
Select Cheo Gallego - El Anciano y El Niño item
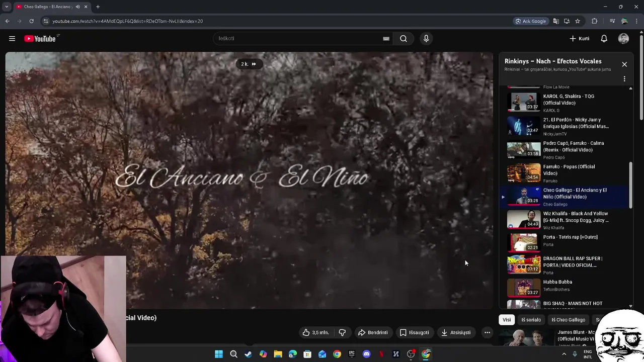563,197
